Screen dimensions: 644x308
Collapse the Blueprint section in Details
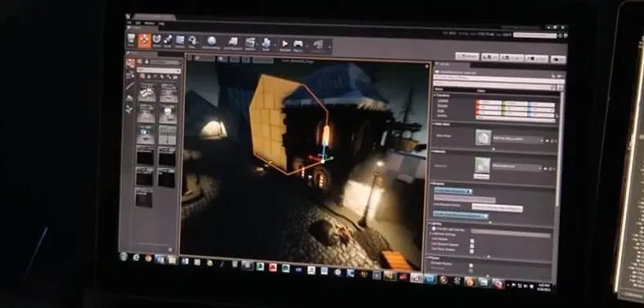click(x=432, y=183)
